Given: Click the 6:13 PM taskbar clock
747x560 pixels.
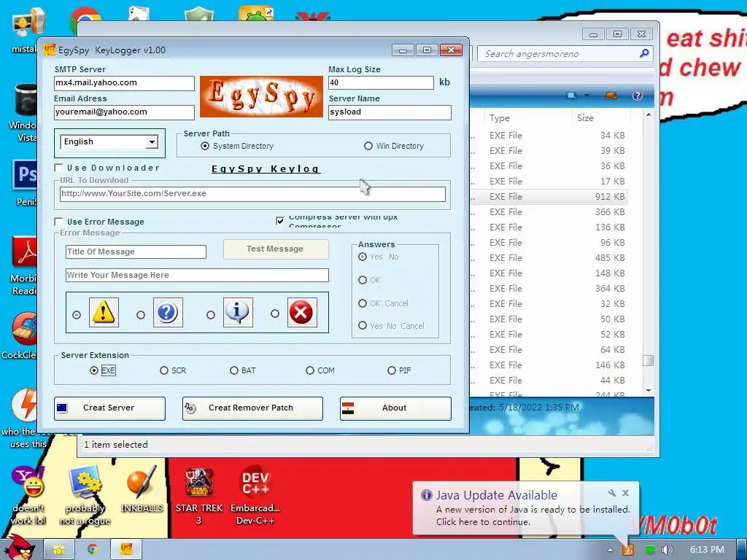Looking at the screenshot, I should (x=707, y=550).
